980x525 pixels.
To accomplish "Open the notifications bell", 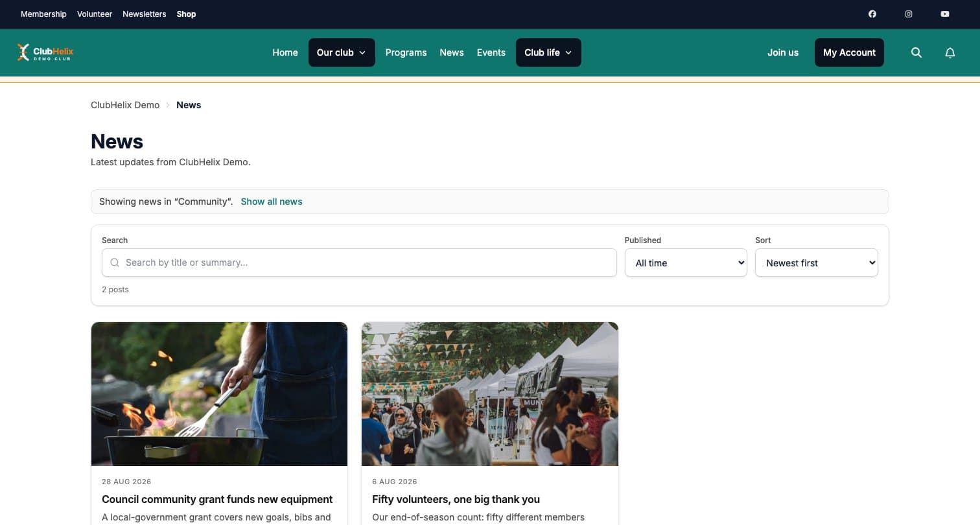I will 950,52.
